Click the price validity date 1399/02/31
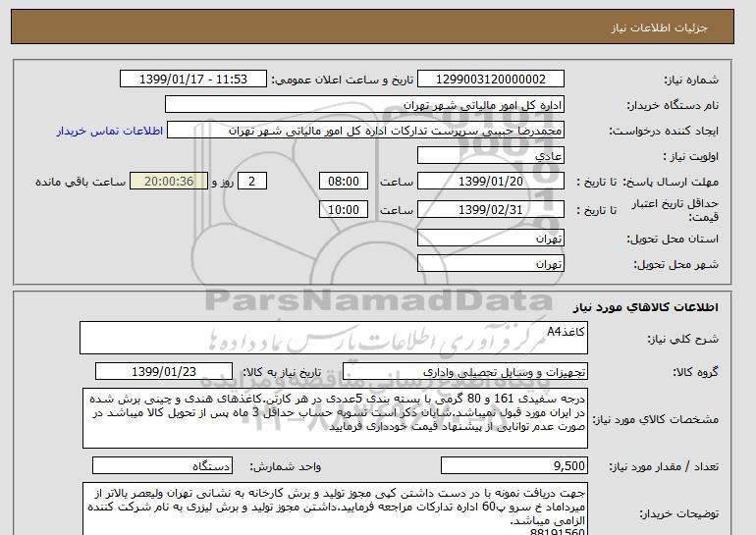Viewport: 756px width, 535px height. click(x=491, y=210)
